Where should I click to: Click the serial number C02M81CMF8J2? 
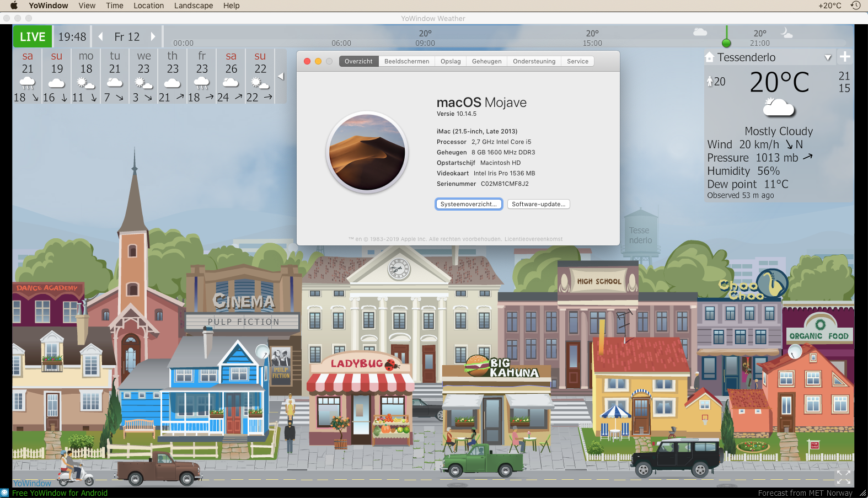click(x=505, y=184)
